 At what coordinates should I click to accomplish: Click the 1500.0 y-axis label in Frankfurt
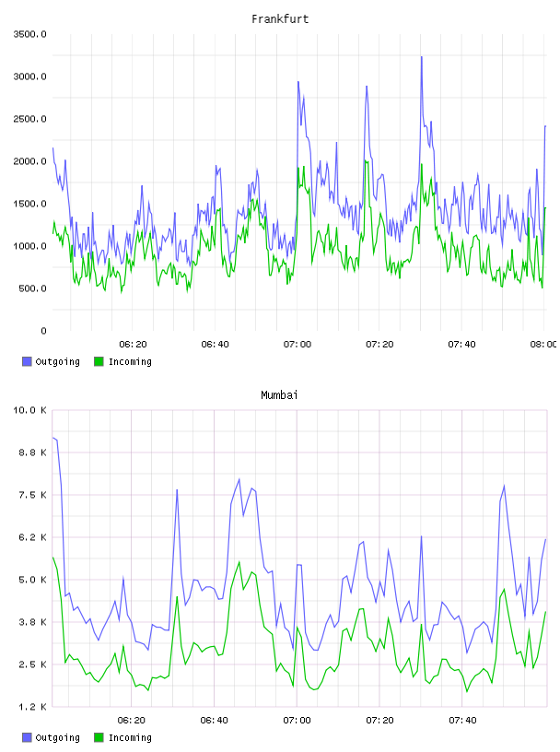click(29, 204)
